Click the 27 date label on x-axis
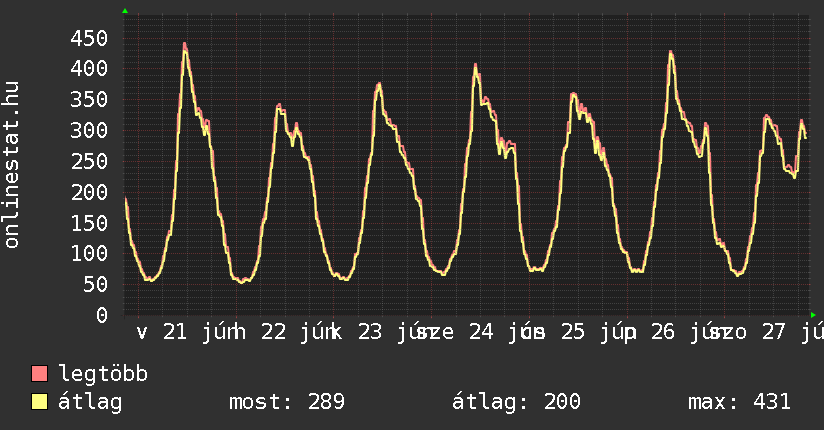This screenshot has height=430, width=824. (774, 332)
